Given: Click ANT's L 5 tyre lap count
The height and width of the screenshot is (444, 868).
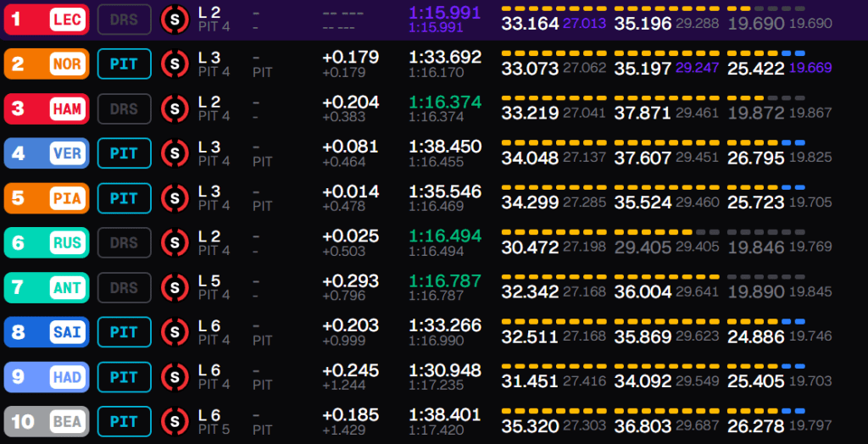Looking at the screenshot, I should point(210,280).
